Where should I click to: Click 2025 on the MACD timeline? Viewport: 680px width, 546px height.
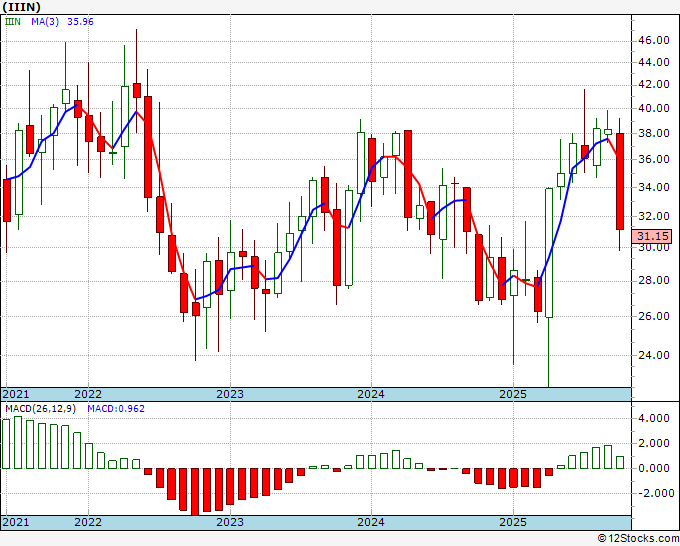coord(513,522)
